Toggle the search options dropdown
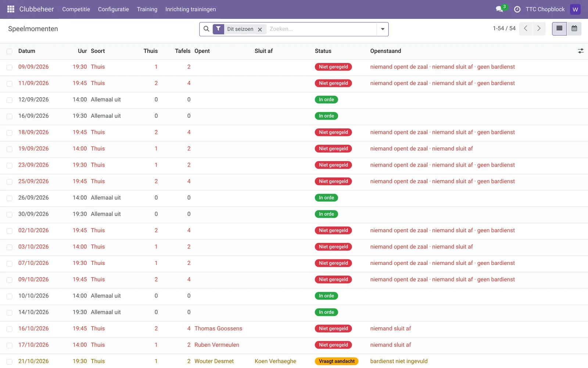Image resolution: width=588 pixels, height=368 pixels. 383,29
